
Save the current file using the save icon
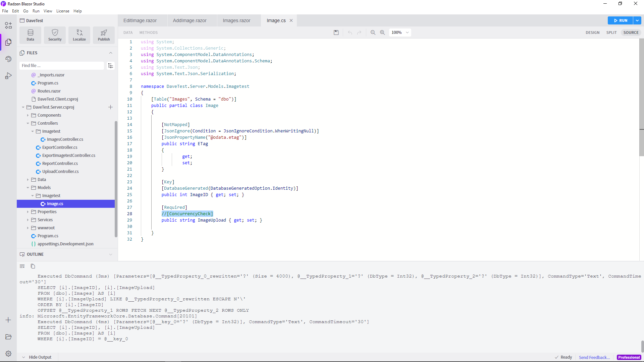tap(336, 33)
